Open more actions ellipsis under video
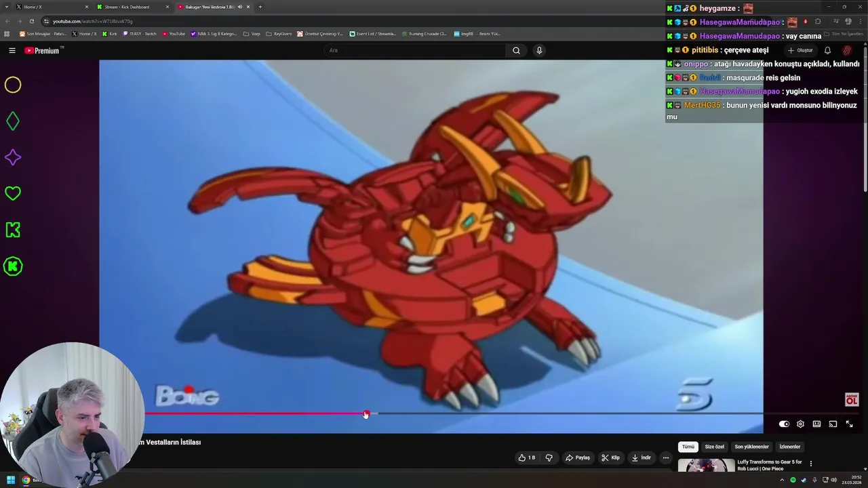This screenshot has height=488, width=868. click(x=665, y=457)
